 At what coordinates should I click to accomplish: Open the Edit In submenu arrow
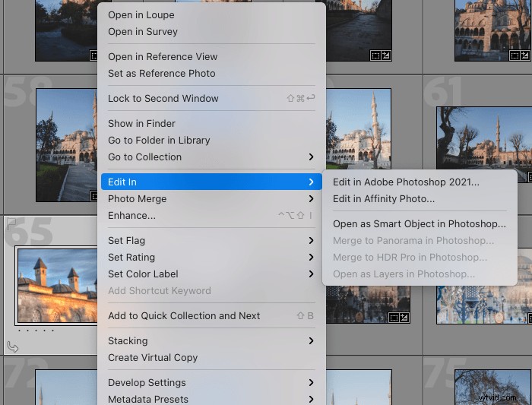[311, 182]
